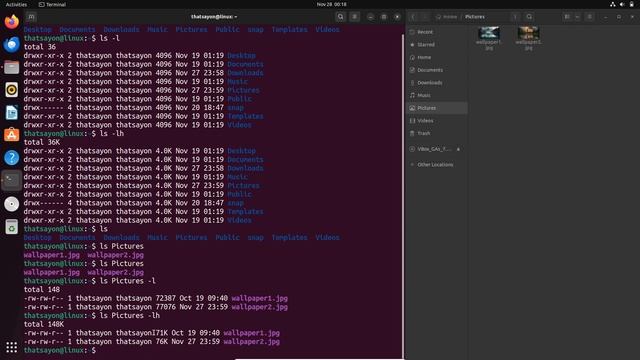Open the Files path bar options menu
This screenshot has width=640, height=360.
(x=516, y=17)
